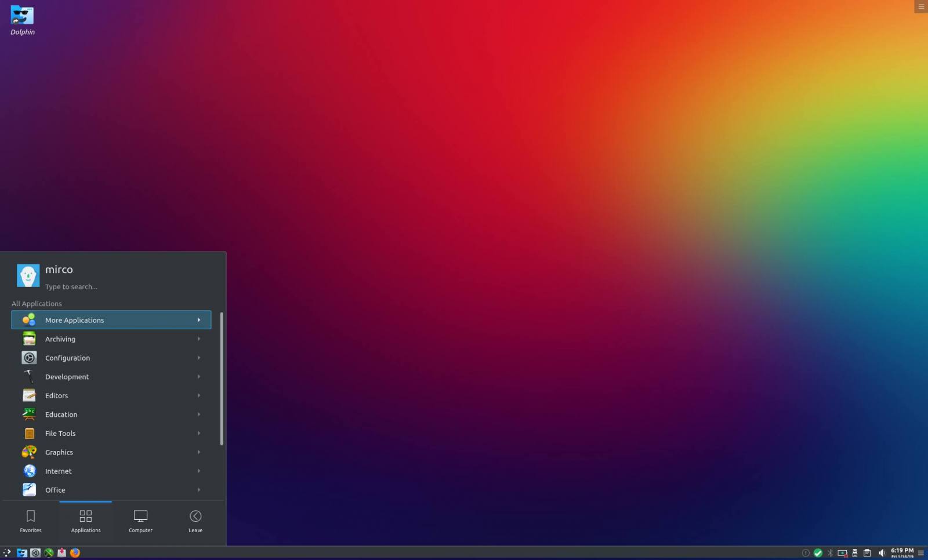Open System Settings from the taskbar

[x=35, y=552]
